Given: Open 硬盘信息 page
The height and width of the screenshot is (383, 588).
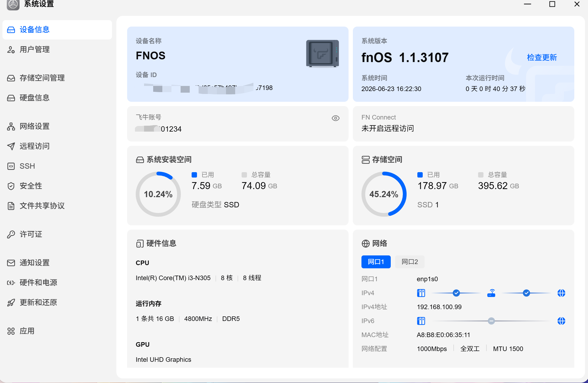Looking at the screenshot, I should coord(57,98).
